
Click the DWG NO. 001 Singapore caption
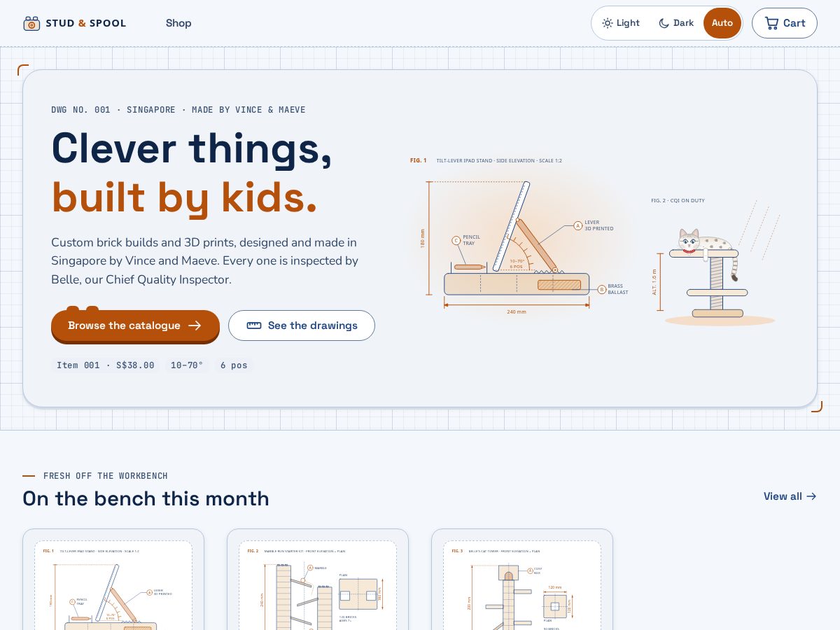[x=178, y=110]
